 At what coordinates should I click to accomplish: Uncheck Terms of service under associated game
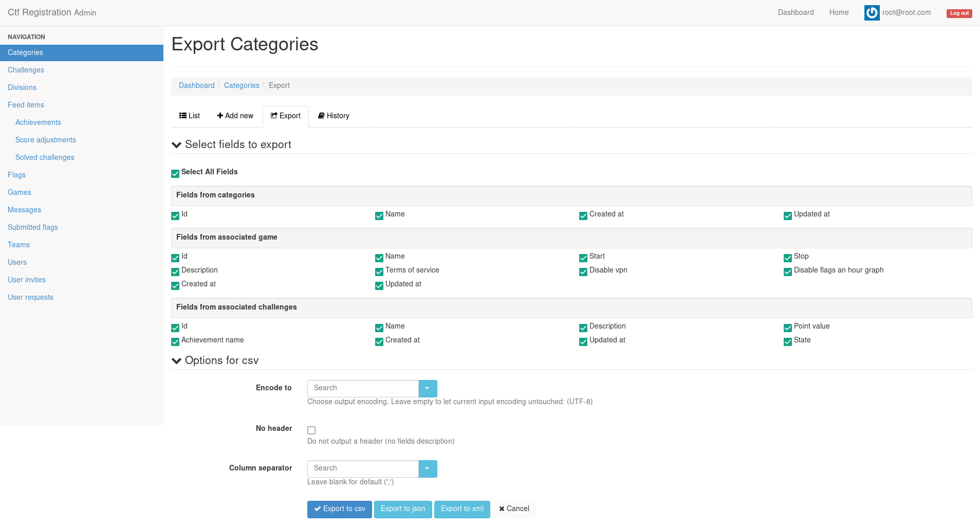(379, 271)
